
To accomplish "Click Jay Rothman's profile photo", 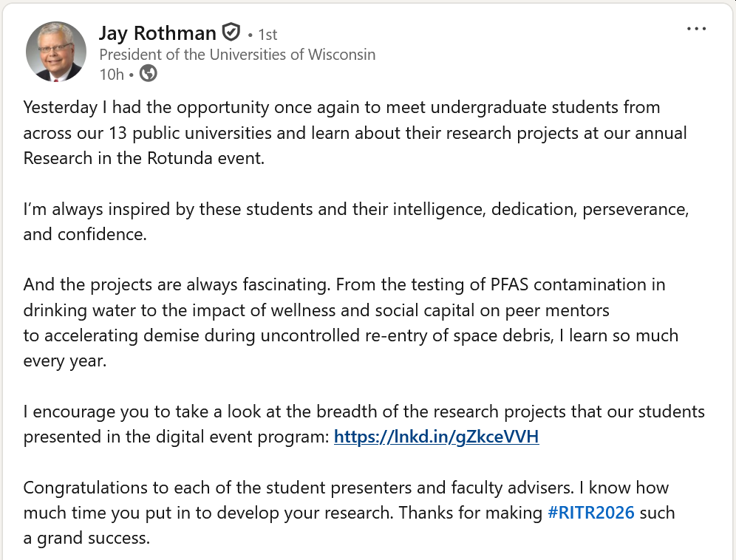I will (x=54, y=52).
